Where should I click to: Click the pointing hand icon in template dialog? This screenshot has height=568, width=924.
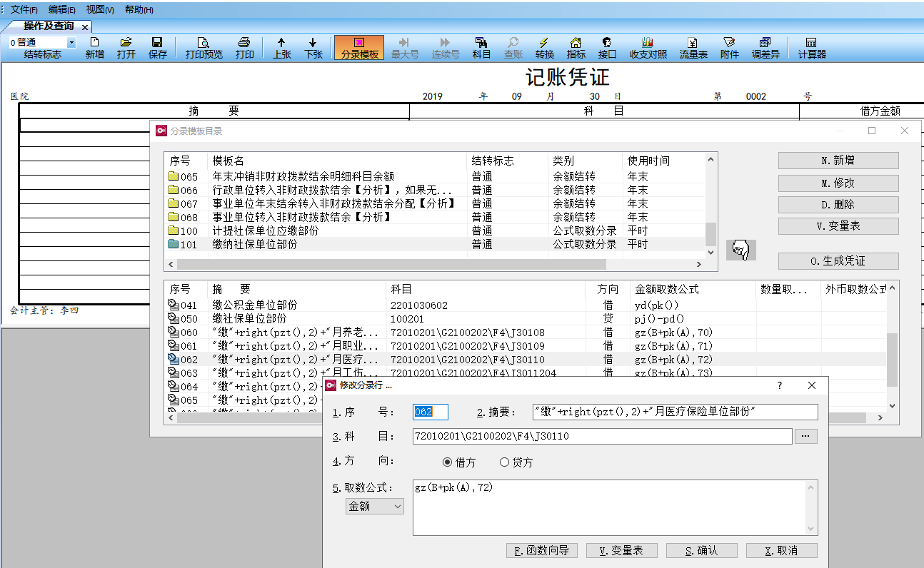(x=741, y=250)
